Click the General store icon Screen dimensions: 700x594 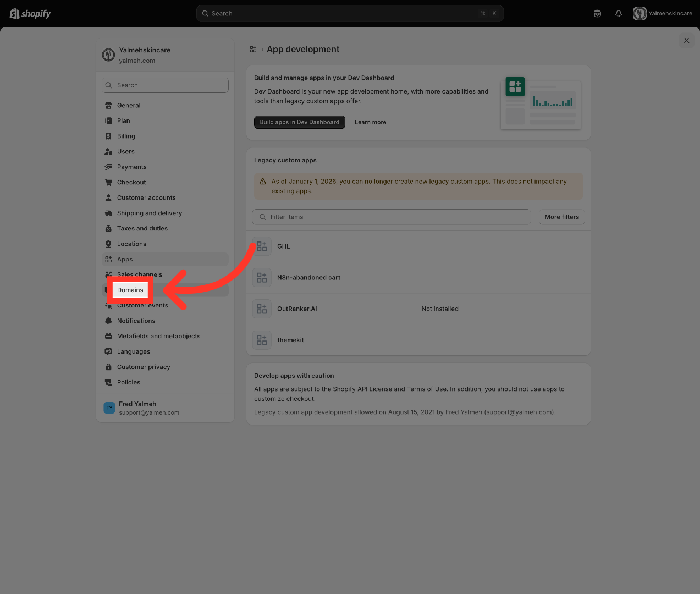tap(108, 105)
